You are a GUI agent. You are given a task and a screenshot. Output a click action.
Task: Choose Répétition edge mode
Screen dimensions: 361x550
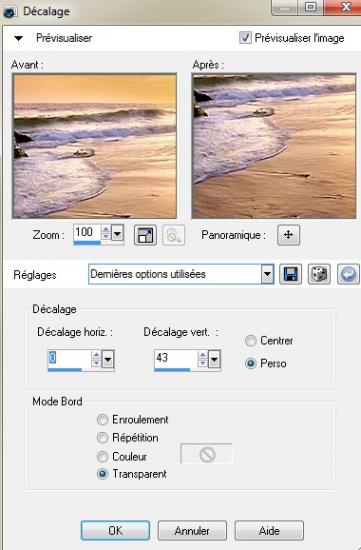pyautogui.click(x=102, y=438)
